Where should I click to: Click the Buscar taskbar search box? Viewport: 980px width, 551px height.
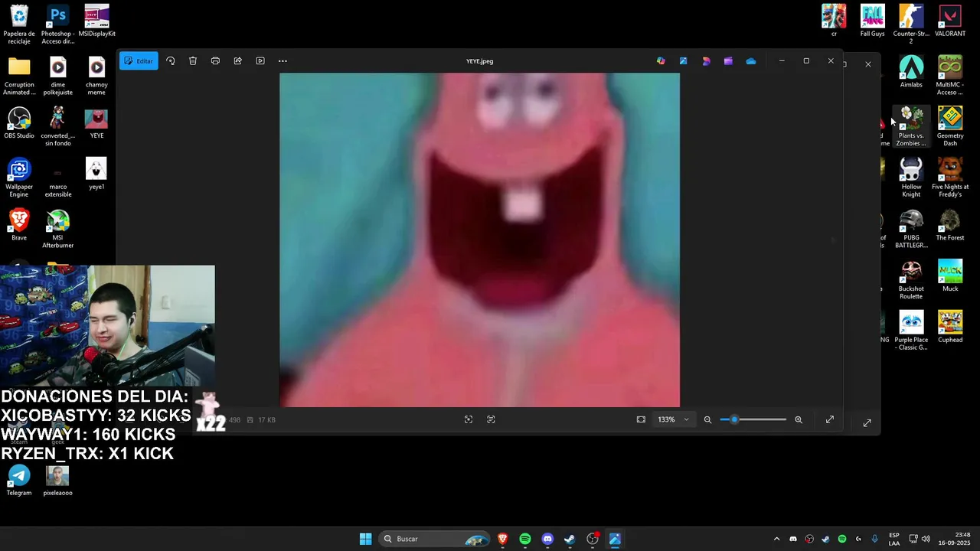[x=436, y=539]
